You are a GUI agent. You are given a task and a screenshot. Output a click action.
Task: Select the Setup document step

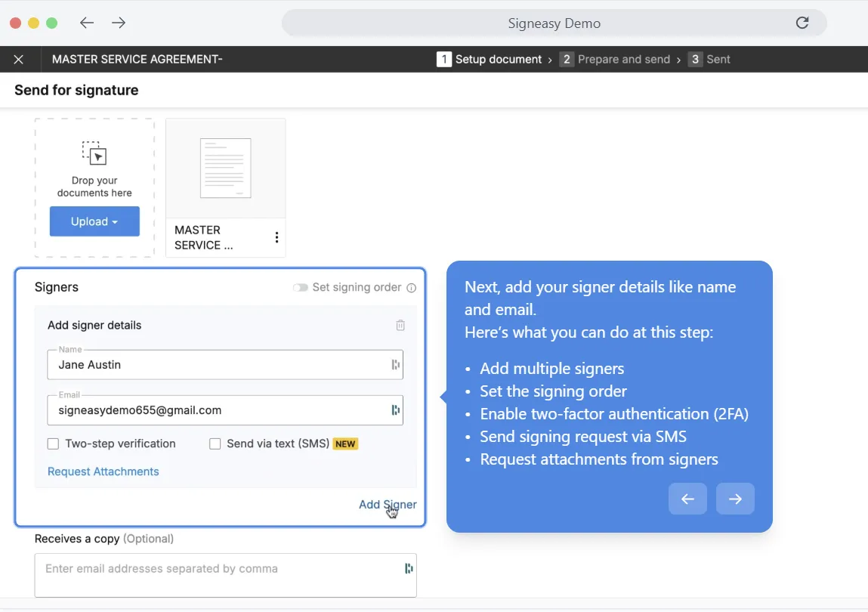[x=494, y=59]
